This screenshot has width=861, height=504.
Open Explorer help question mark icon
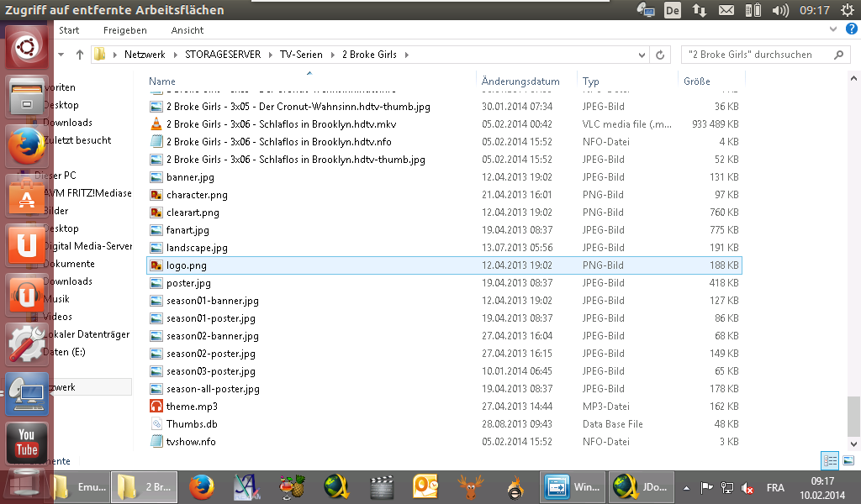pos(852,29)
